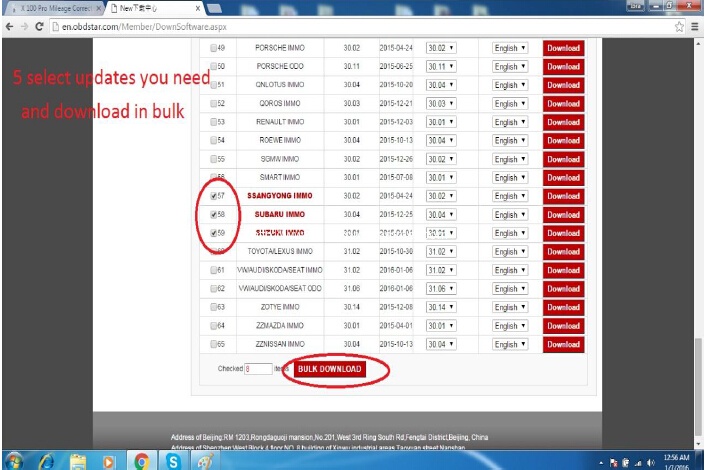The width and height of the screenshot is (705, 470).
Task: Open the Paint app in the taskbar
Action: 205,461
